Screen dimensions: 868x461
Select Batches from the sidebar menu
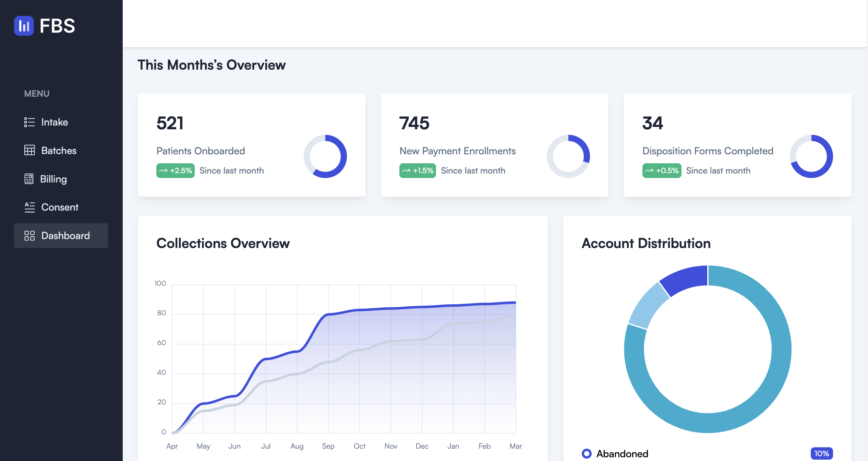click(59, 150)
